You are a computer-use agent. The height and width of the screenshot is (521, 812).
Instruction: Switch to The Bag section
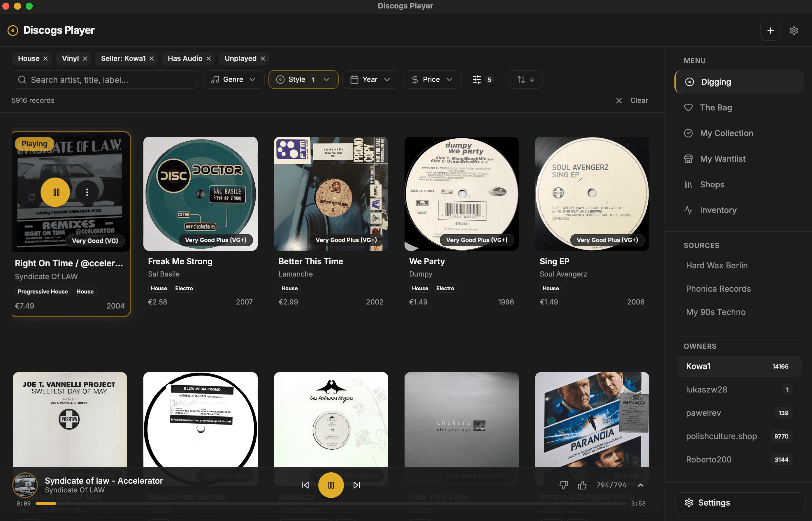click(716, 107)
